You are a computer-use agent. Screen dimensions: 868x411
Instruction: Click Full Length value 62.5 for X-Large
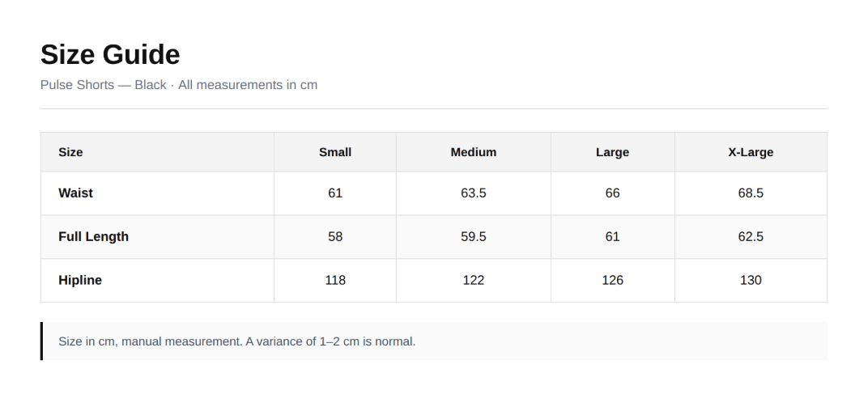751,237
